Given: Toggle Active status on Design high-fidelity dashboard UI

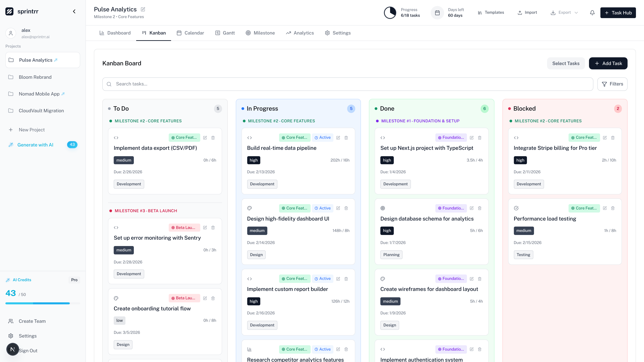Looking at the screenshot, I should pyautogui.click(x=323, y=208).
